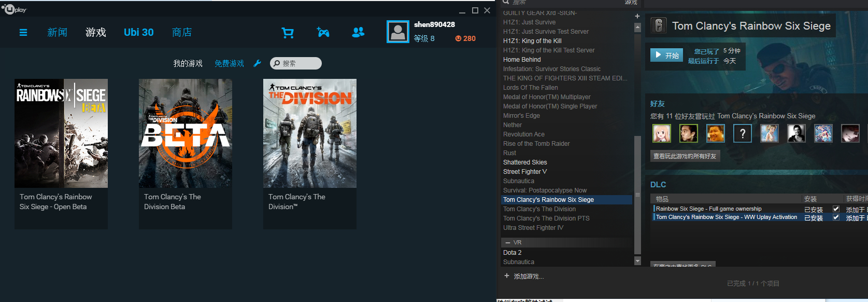Click the 等级 8 level text in Uplay
This screenshot has width=868, height=302.
click(x=424, y=38)
